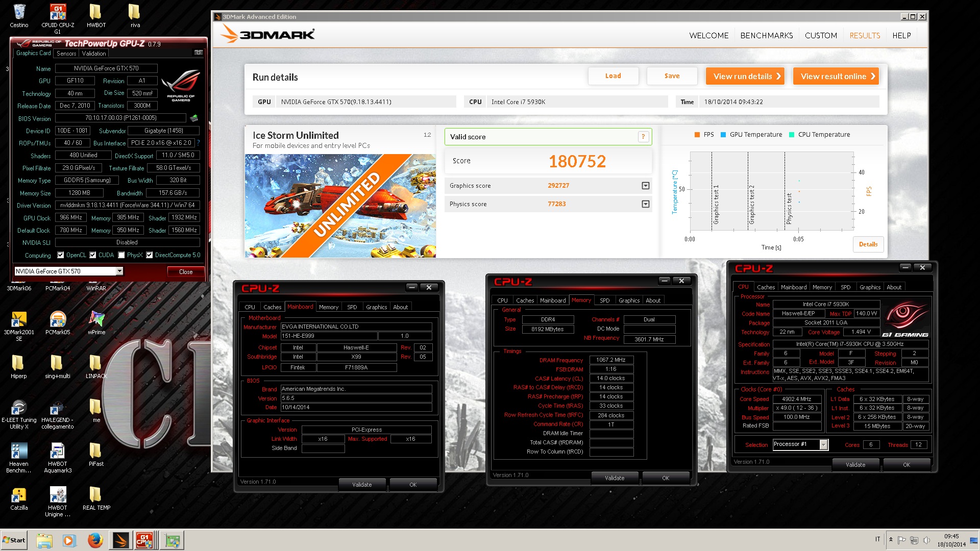Open Caches tab in right CPU-Z window
980x551 pixels.
(766, 287)
